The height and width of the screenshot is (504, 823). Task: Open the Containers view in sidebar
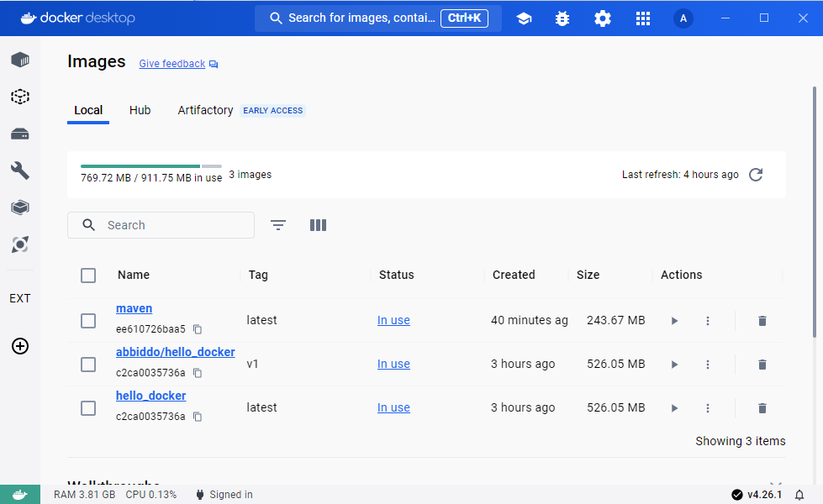coord(20,60)
